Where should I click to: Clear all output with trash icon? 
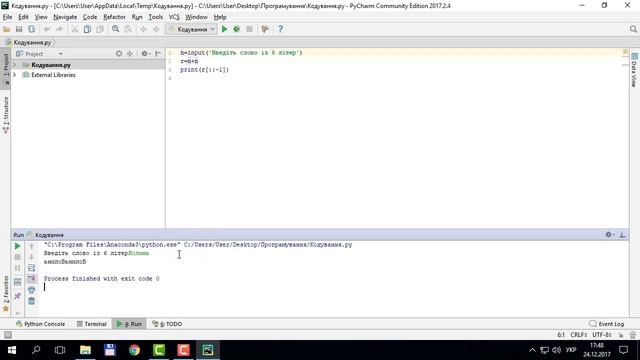(31, 301)
